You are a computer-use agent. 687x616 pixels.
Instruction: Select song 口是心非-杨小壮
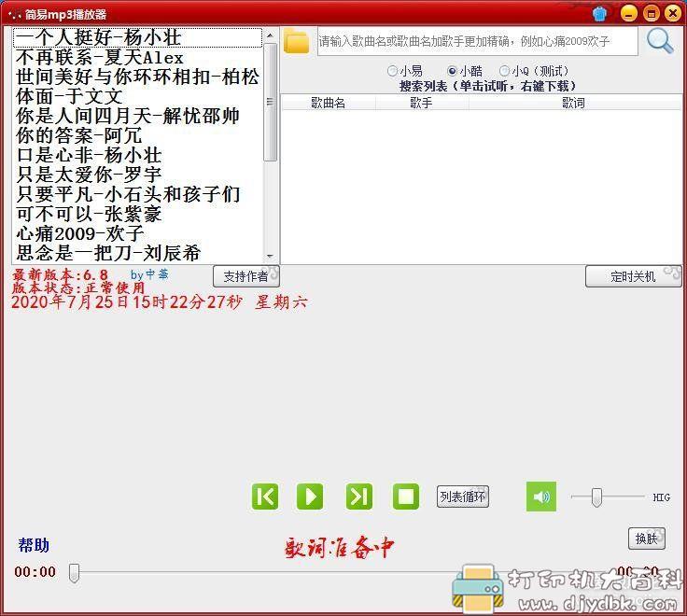[137, 155]
